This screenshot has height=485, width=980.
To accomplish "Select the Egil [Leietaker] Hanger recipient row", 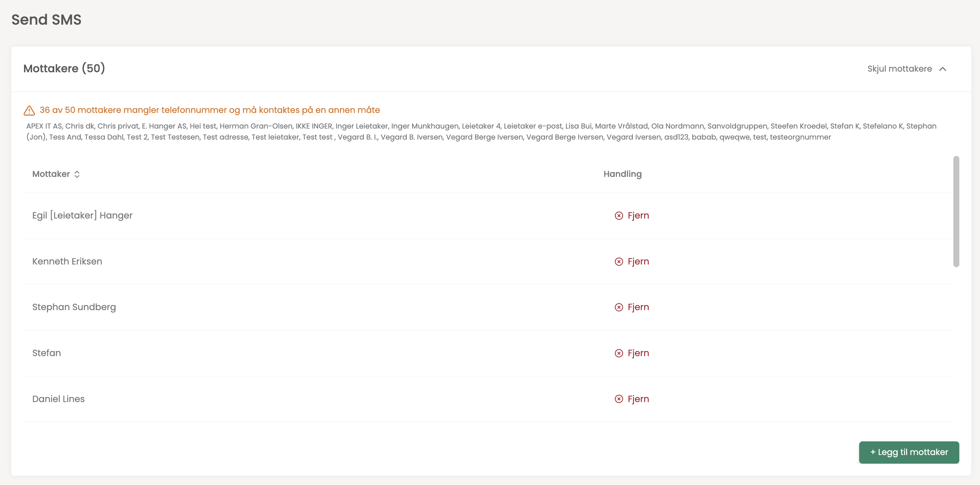I will 82,216.
